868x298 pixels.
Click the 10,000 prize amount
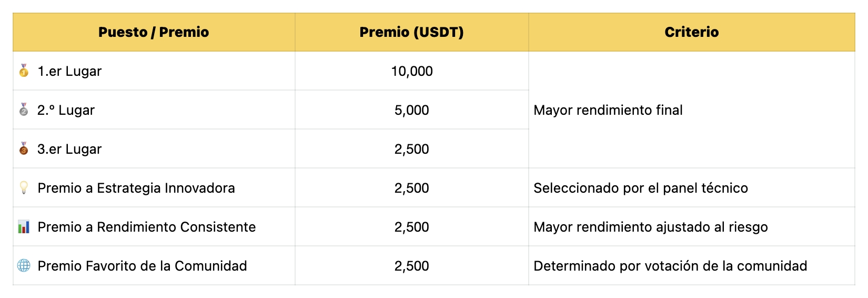pos(411,71)
